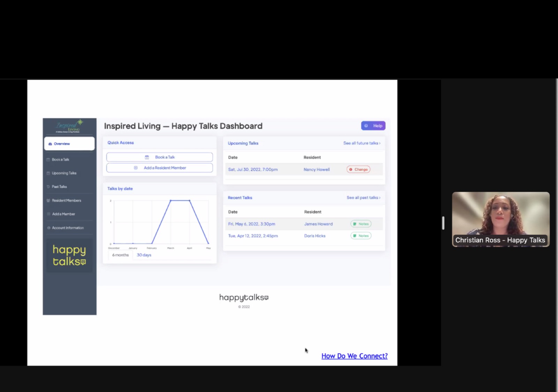Image resolution: width=558 pixels, height=392 pixels.
Task: Click the panel divider handle beside shared screen
Action: (443, 223)
